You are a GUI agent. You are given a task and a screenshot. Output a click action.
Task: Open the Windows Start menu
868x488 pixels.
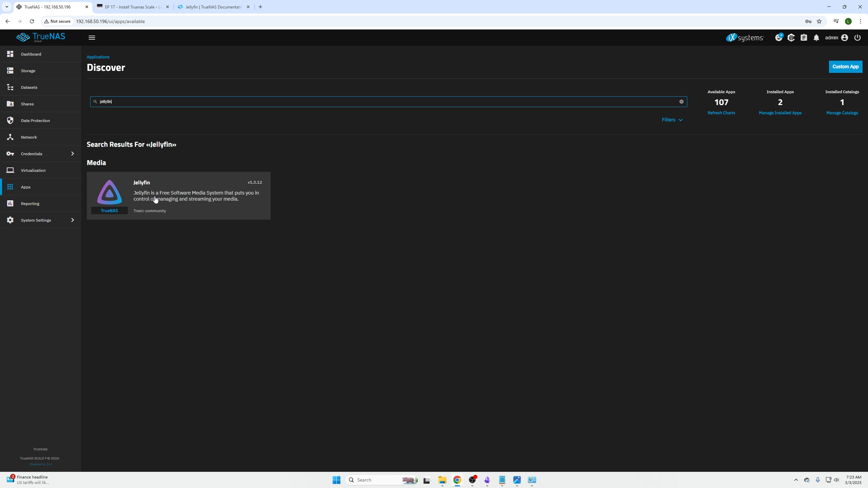pyautogui.click(x=336, y=480)
